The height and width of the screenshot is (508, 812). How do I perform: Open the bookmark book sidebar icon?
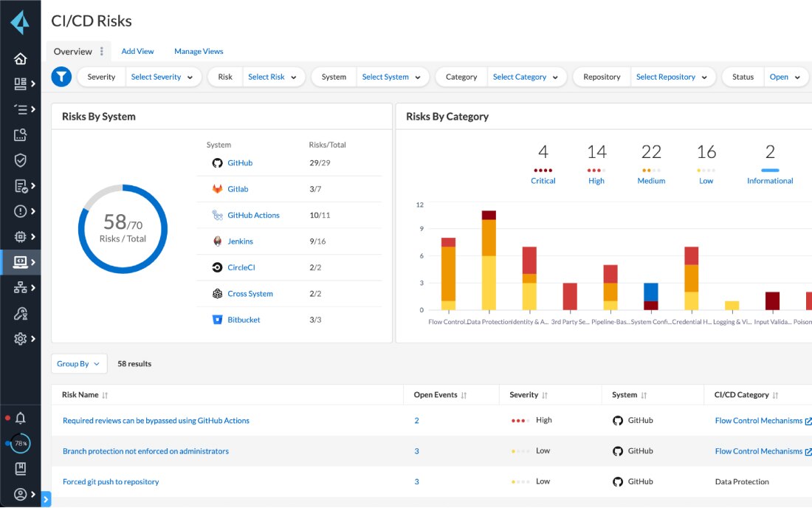pyautogui.click(x=20, y=469)
